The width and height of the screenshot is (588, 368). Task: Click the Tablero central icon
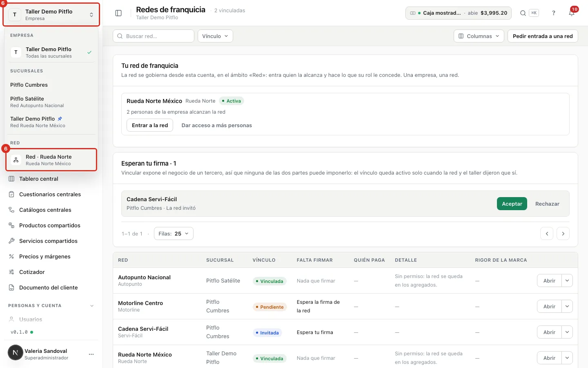point(11,179)
